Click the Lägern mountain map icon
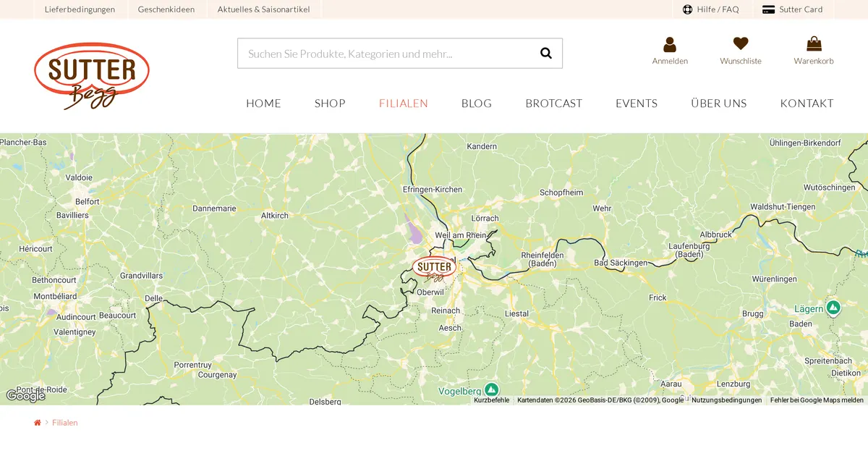 click(833, 308)
